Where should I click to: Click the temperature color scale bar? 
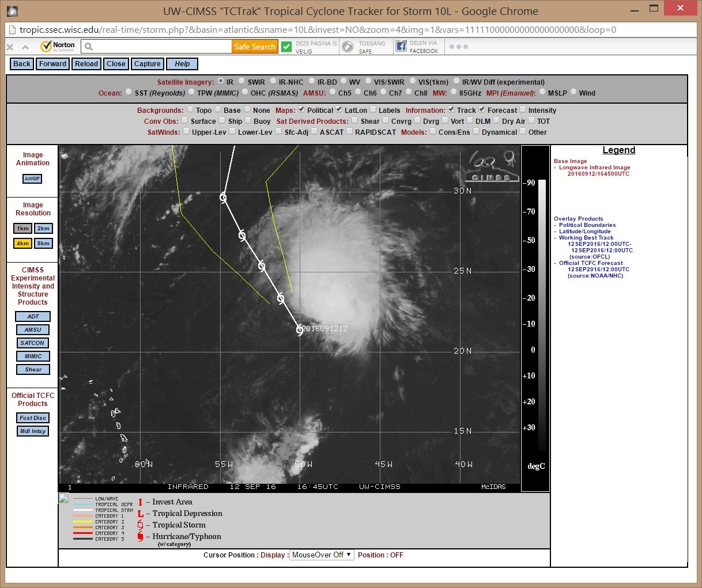coord(542,315)
